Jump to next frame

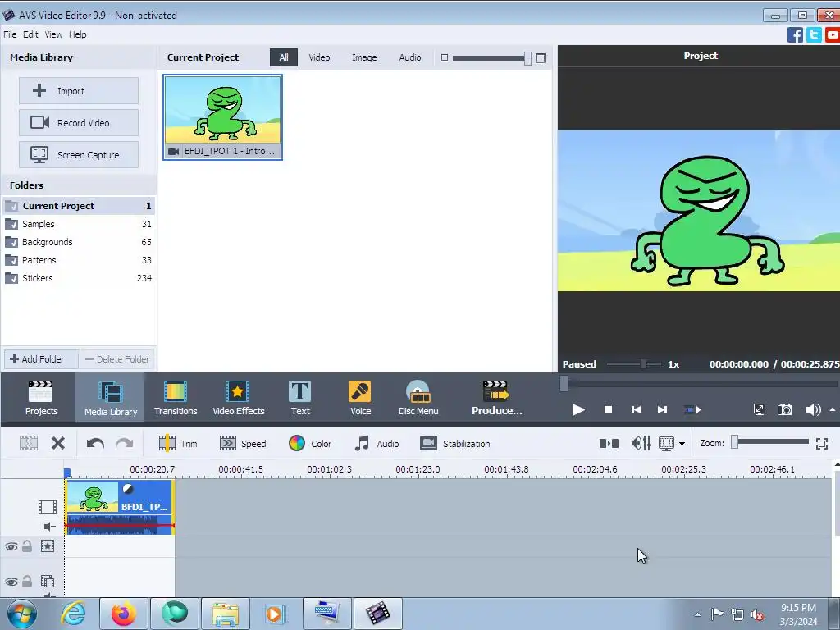click(662, 410)
